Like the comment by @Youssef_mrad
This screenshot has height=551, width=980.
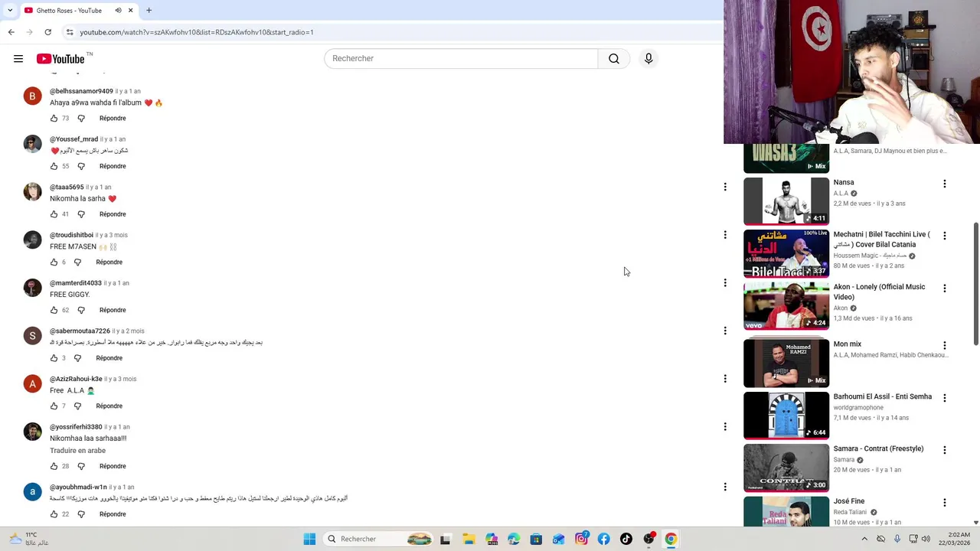point(54,166)
